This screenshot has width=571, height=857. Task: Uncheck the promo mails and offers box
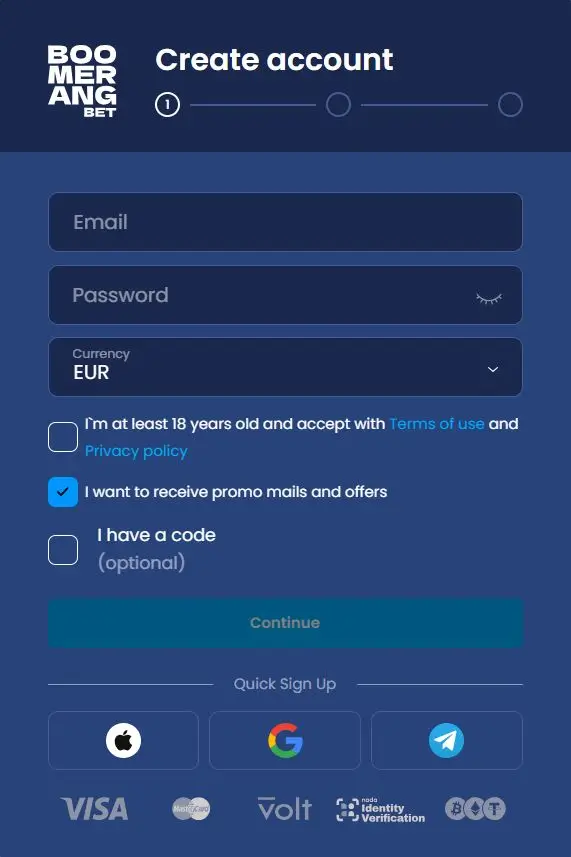click(x=63, y=492)
